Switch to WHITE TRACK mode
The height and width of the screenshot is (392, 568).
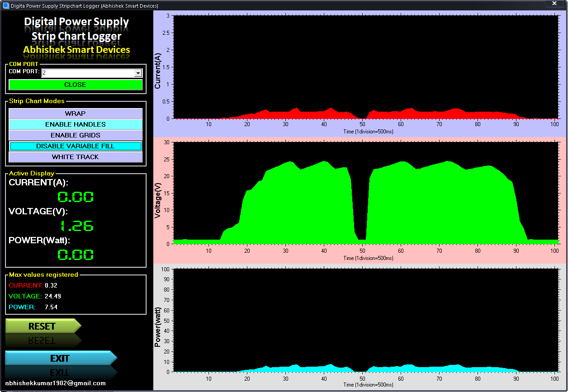76,157
